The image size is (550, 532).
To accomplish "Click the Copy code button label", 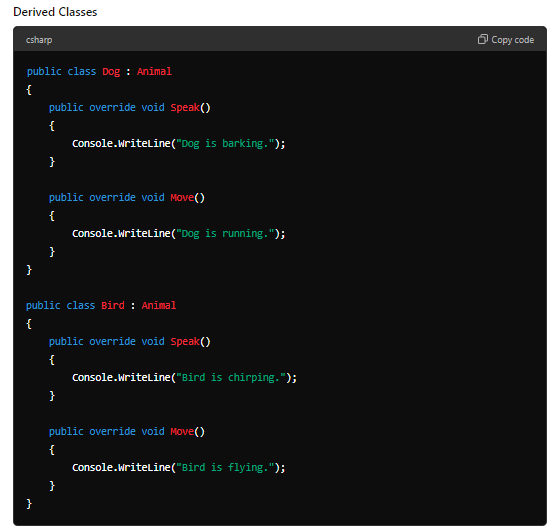I will pos(512,40).
